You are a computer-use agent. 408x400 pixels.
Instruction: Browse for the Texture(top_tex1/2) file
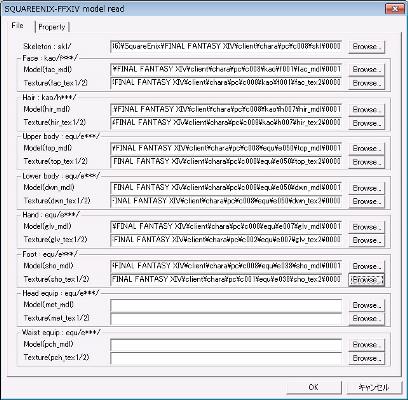point(366,162)
